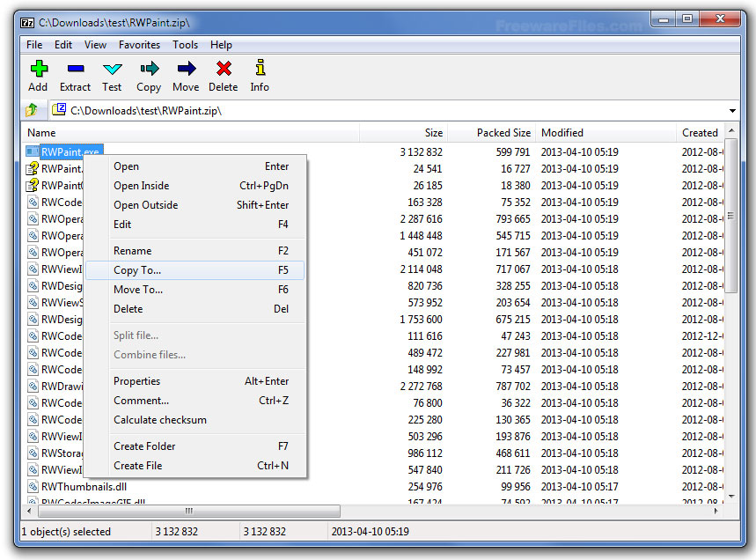The height and width of the screenshot is (560, 756).
Task: Choose Move To... in context menu
Action: tap(195, 290)
